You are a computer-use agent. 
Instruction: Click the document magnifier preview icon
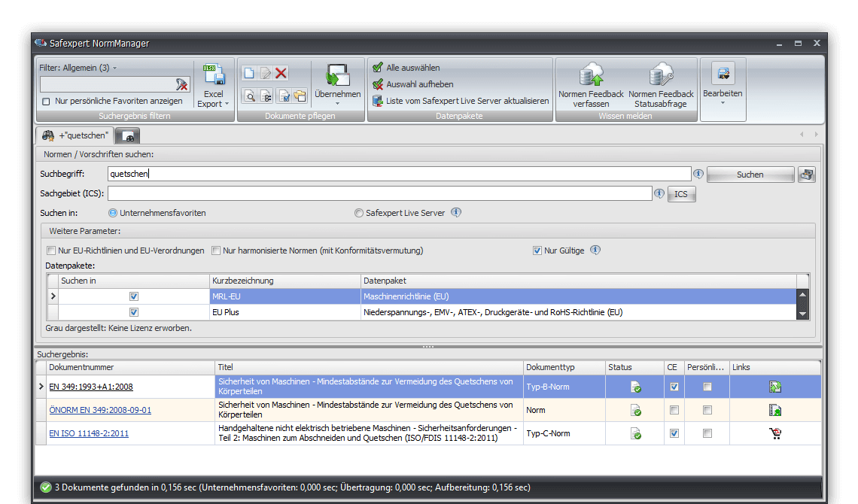click(250, 96)
